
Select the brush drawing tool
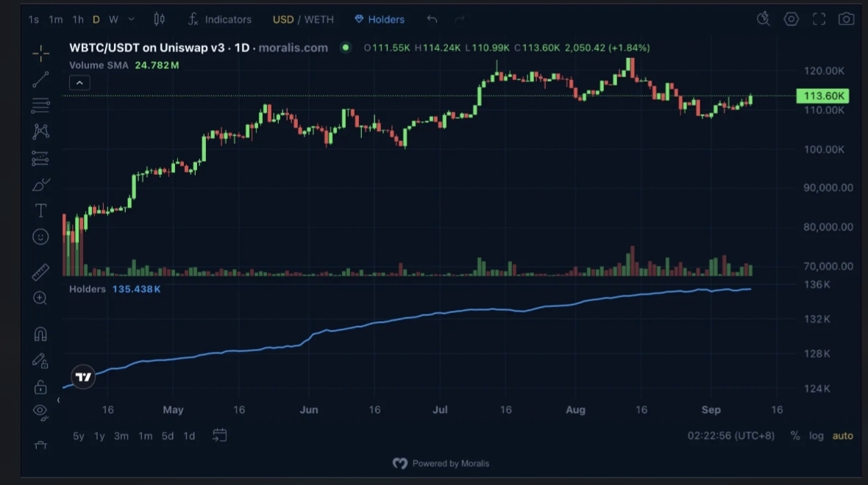pos(40,184)
